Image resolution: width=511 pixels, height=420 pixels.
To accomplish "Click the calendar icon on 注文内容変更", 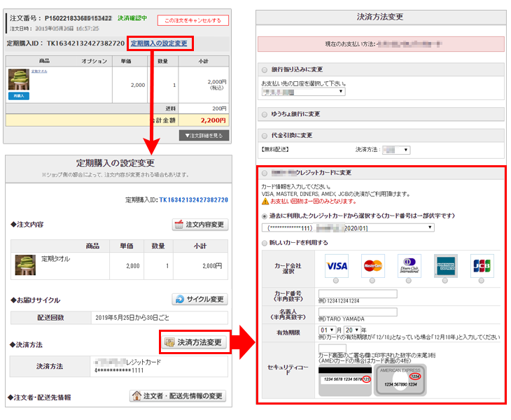I will point(179,225).
